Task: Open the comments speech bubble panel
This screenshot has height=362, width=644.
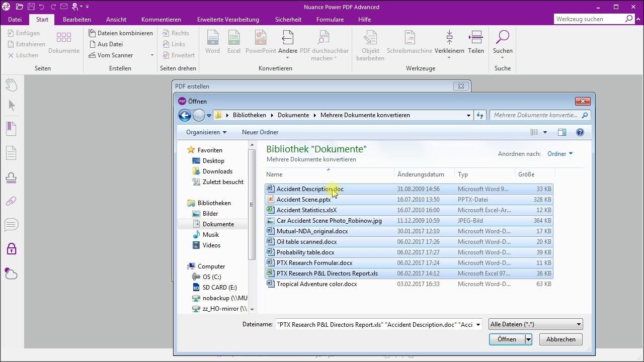Action: click(12, 225)
